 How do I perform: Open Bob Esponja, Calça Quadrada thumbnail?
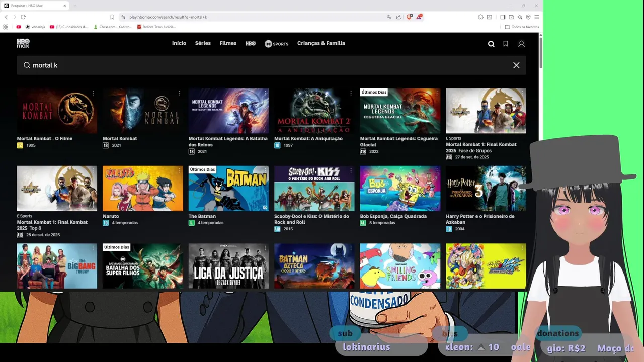(400, 189)
